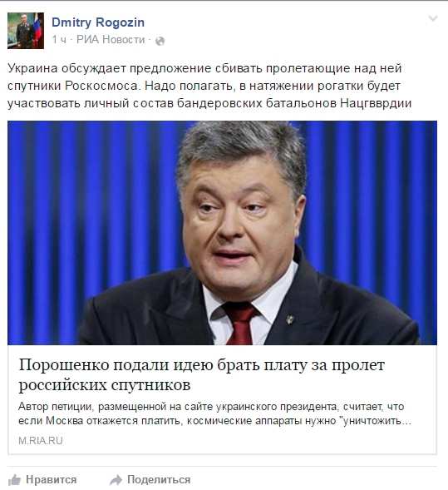Open headline "Порошенко подали идею брать плату"
Image resolution: width=448 pixels, height=490 pixels.
[202, 365]
